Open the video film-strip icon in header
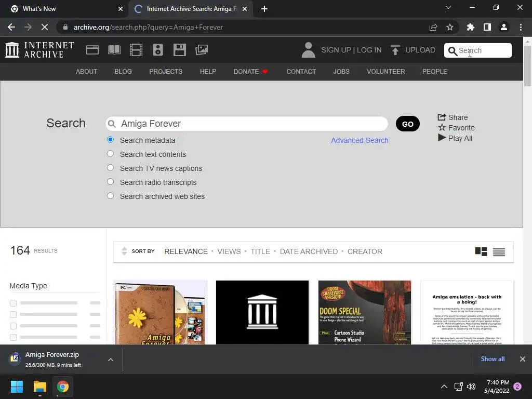Image resolution: width=532 pixels, height=399 pixels. 136,50
